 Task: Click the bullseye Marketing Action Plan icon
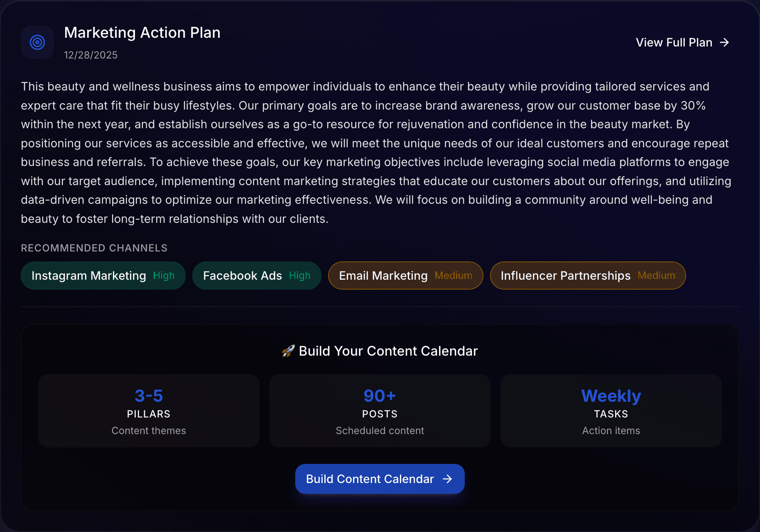(37, 42)
